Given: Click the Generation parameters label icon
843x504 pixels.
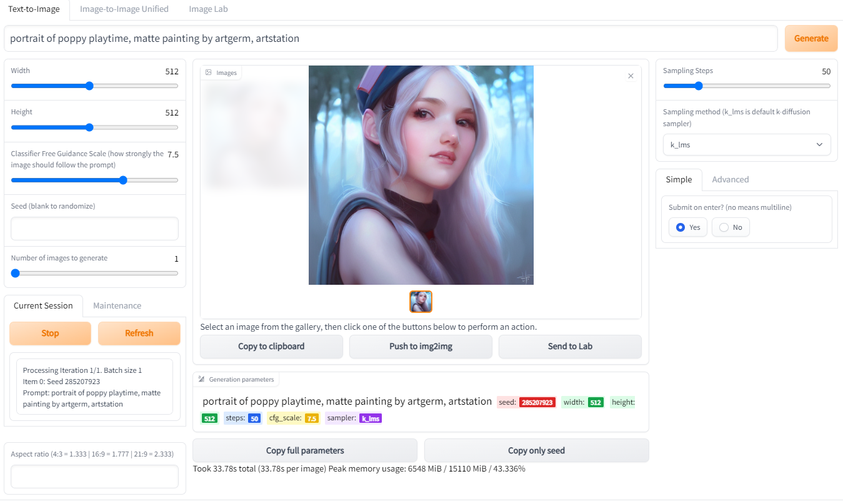Looking at the screenshot, I should [201, 379].
